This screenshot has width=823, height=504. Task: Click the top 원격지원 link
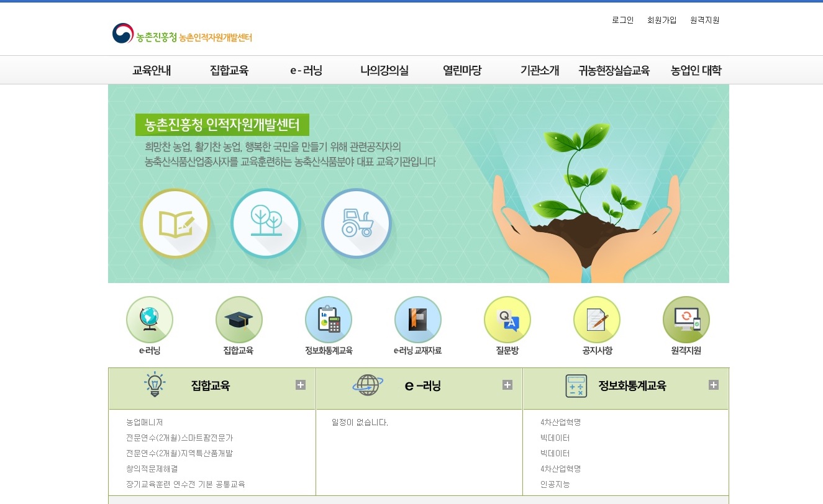pos(705,20)
